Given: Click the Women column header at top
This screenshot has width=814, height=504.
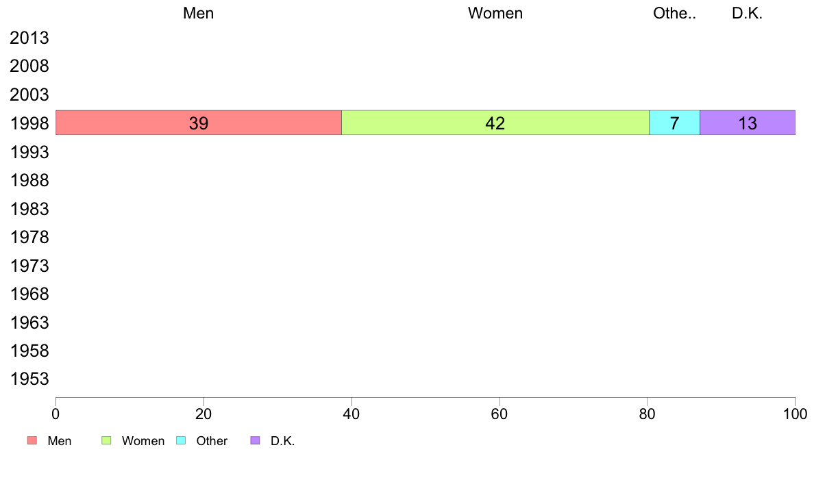Looking at the screenshot, I should pos(495,14).
